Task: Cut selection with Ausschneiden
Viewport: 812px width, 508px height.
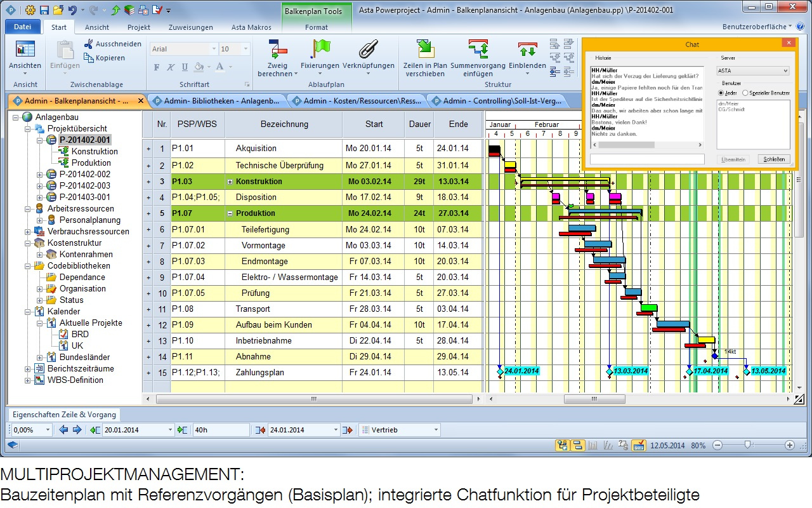Action: click(112, 44)
